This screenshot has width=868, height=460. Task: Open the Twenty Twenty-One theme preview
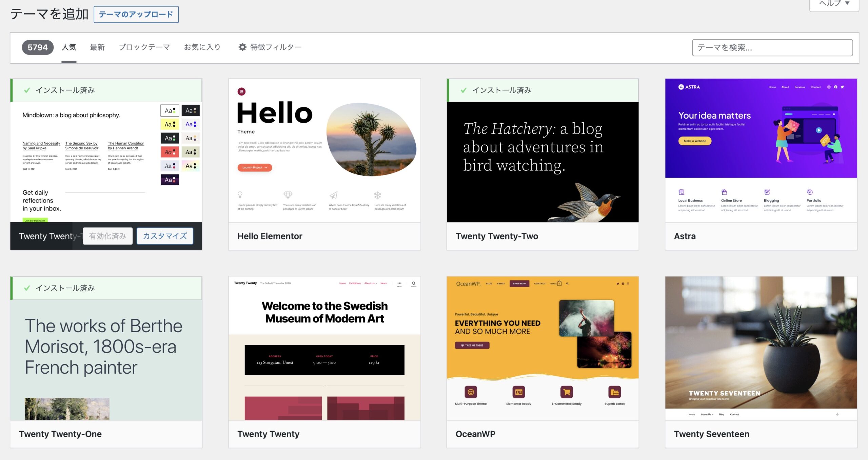[106, 360]
